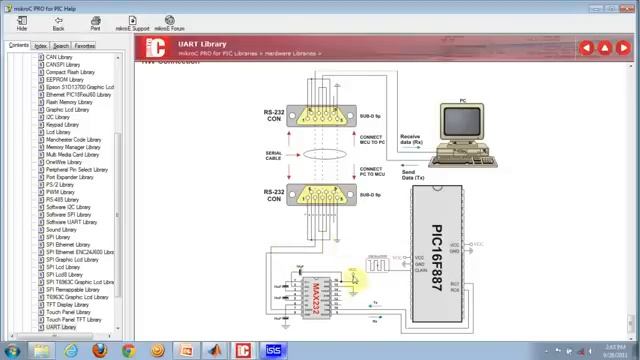Open T6963C Graphic Lcd Library topic
This screenshot has height=360, width=640.
[x=77, y=297]
